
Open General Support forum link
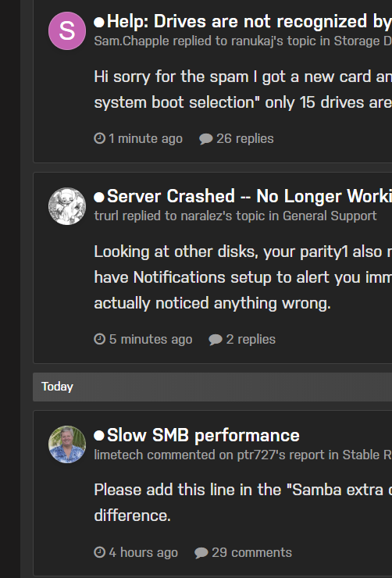[x=330, y=216]
